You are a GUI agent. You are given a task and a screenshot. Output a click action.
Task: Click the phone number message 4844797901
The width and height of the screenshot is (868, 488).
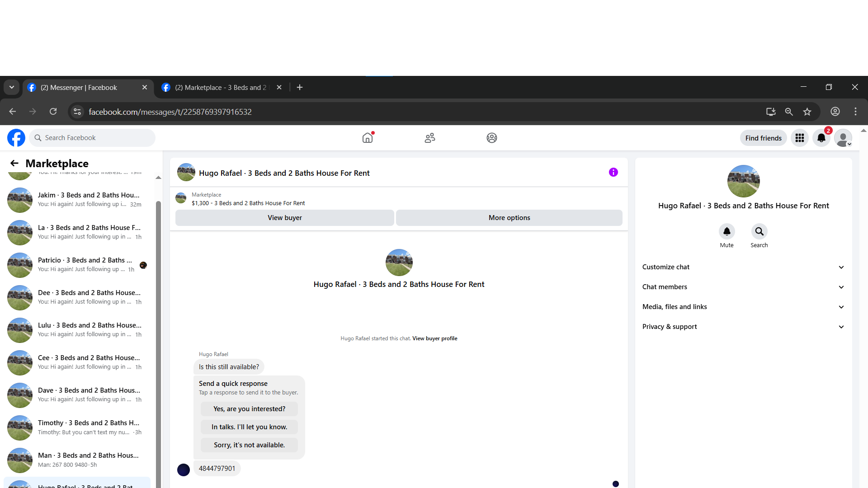pyautogui.click(x=217, y=469)
